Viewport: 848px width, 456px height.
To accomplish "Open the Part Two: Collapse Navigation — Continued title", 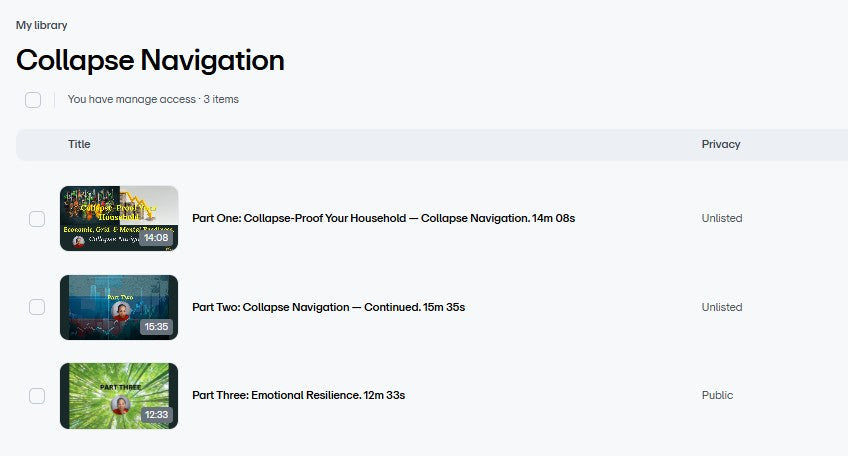I will coord(328,307).
